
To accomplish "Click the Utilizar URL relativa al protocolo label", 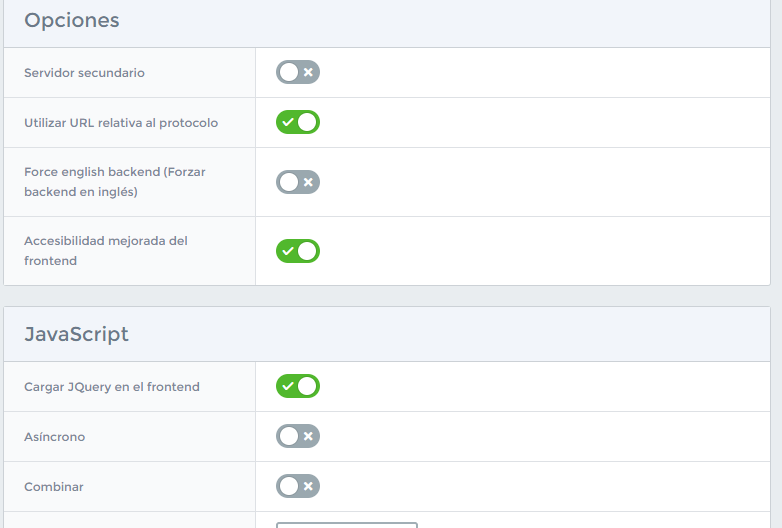I will (121, 123).
